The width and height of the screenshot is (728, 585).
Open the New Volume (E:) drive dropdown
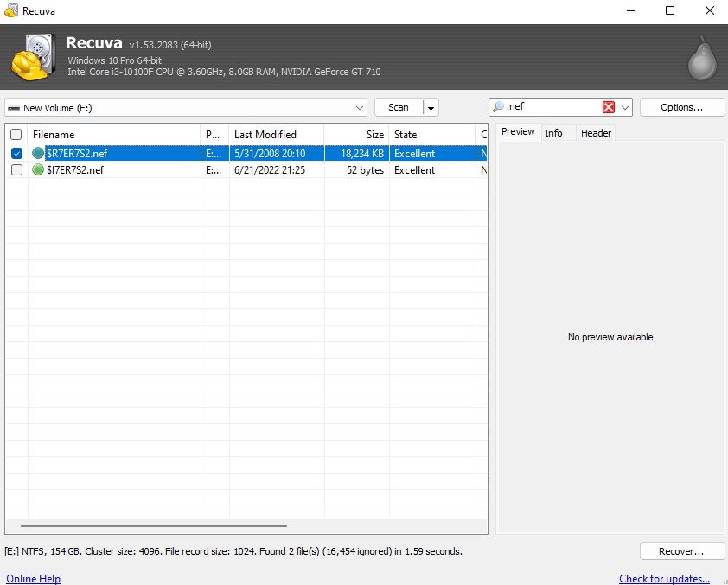pyautogui.click(x=360, y=108)
